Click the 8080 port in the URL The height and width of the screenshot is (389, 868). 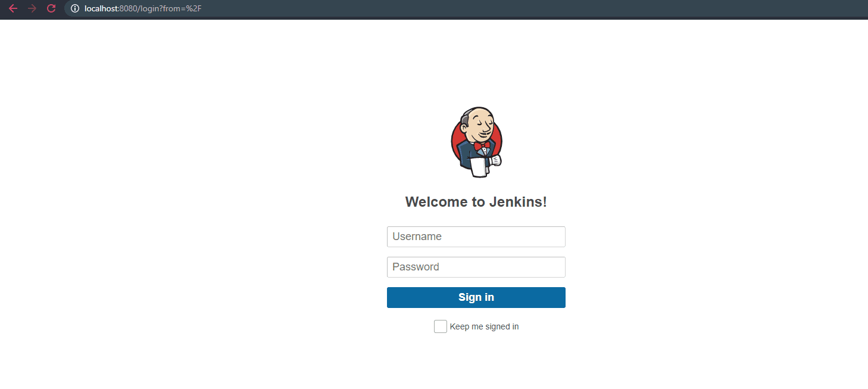[x=129, y=8]
